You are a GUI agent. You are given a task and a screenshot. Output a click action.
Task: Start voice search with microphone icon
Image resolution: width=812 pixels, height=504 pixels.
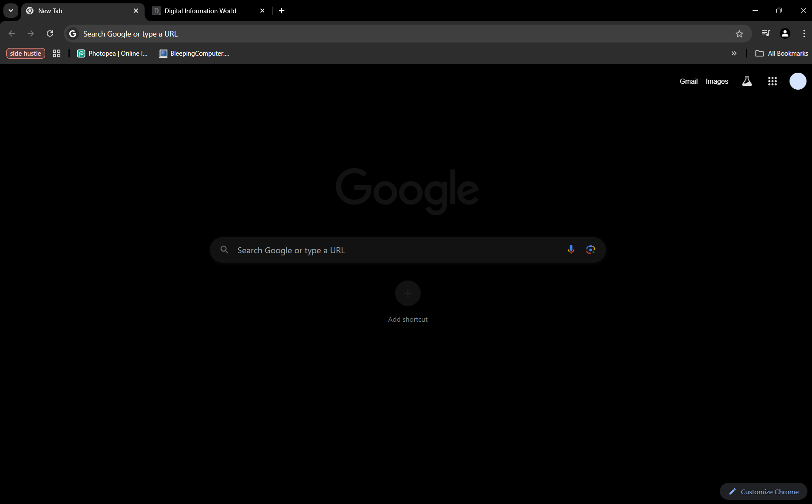571,249
